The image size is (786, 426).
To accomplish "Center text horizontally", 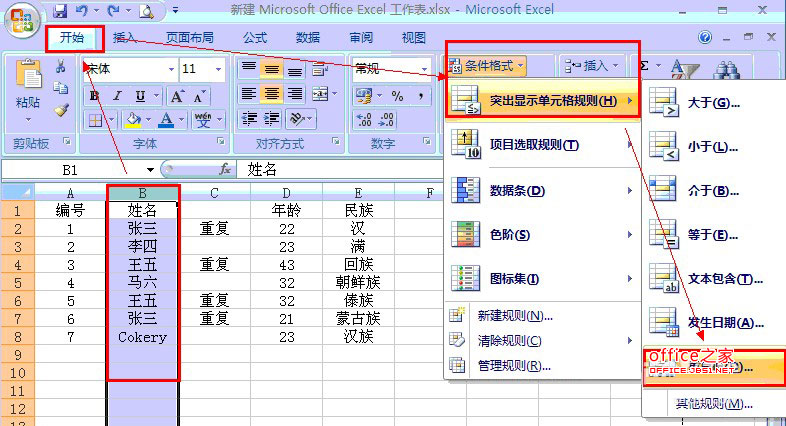I will 271,94.
